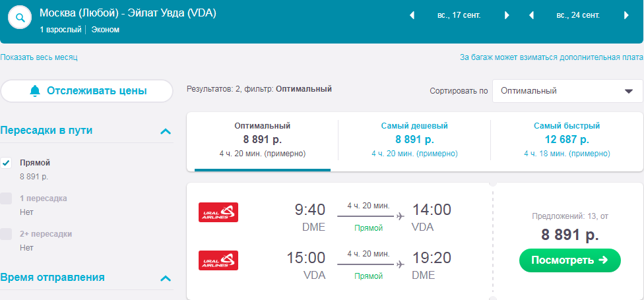
Task: Click the green Посмотреть button
Action: [x=569, y=260]
